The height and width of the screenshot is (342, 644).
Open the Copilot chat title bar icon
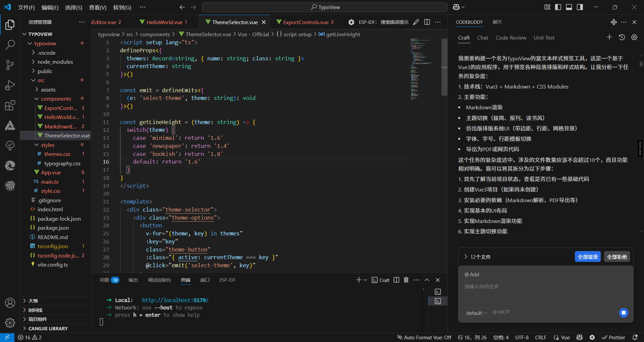click(457, 7)
